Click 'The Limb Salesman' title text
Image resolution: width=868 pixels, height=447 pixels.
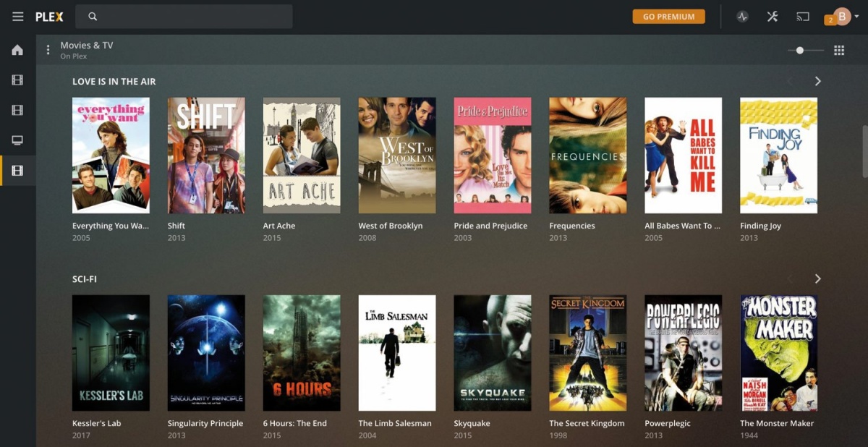(395, 423)
